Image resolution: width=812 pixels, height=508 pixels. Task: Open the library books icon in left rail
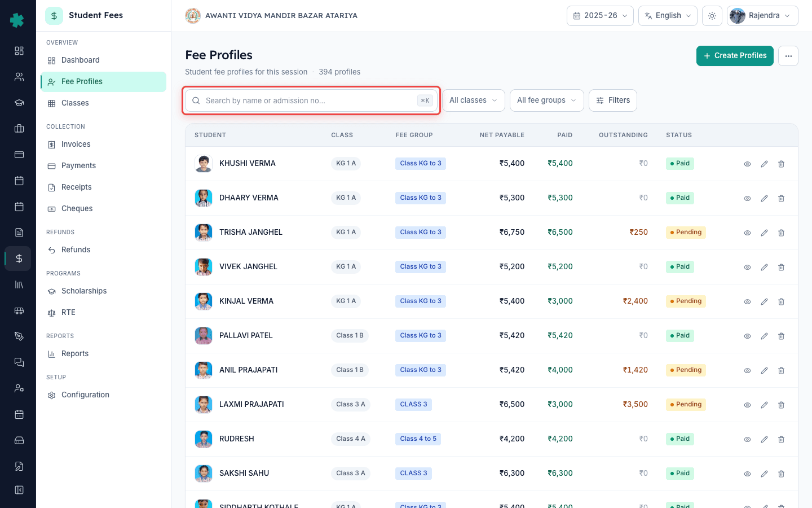pos(19,284)
